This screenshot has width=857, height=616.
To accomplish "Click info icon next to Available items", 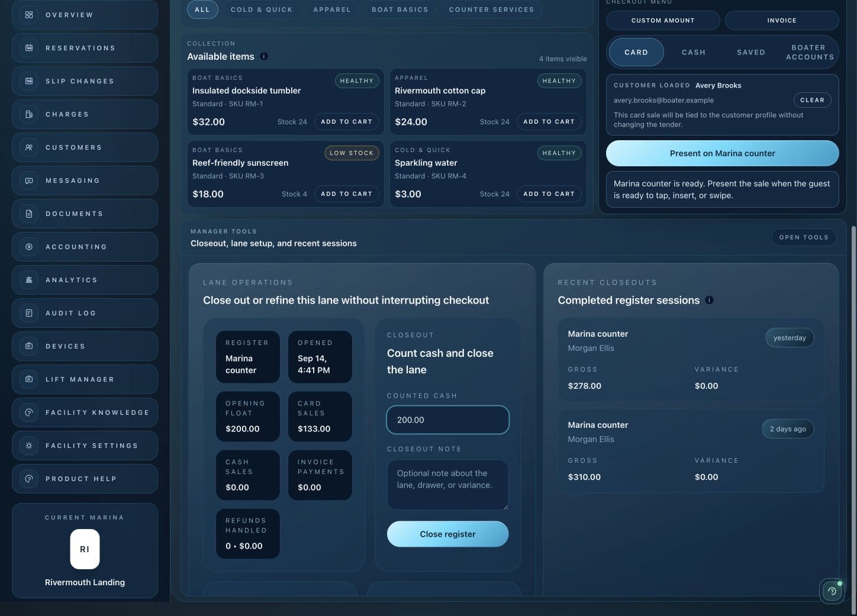I will [264, 56].
